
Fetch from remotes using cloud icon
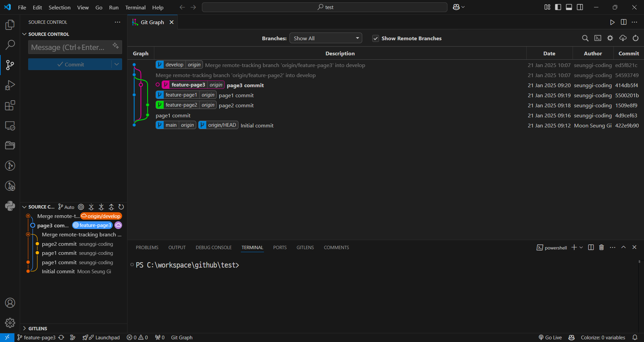coord(623,38)
